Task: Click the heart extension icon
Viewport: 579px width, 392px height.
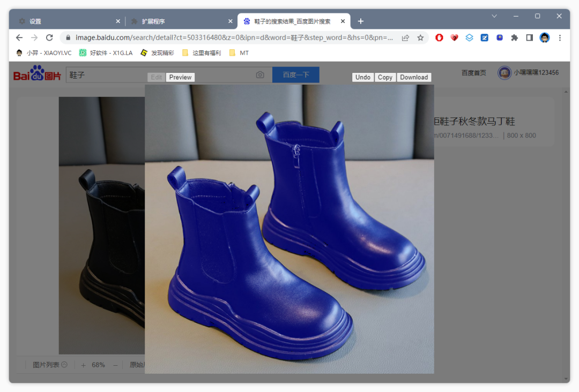Action: tap(454, 37)
